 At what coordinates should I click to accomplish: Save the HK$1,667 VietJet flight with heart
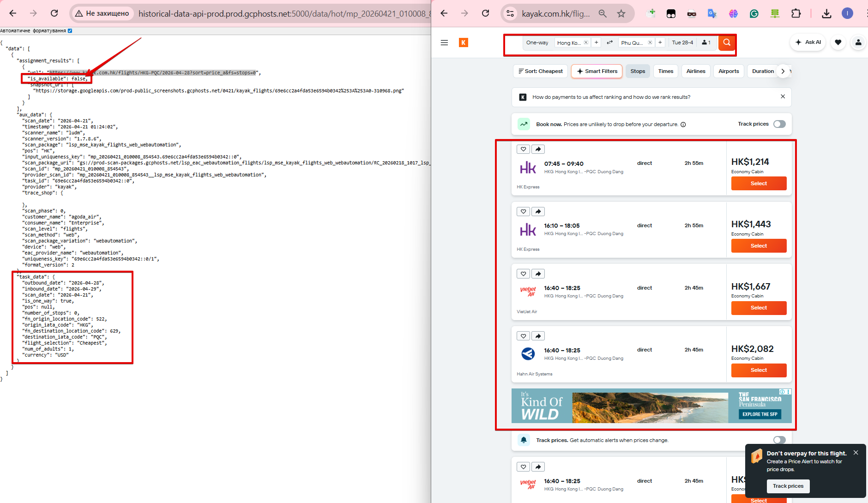[x=523, y=274]
